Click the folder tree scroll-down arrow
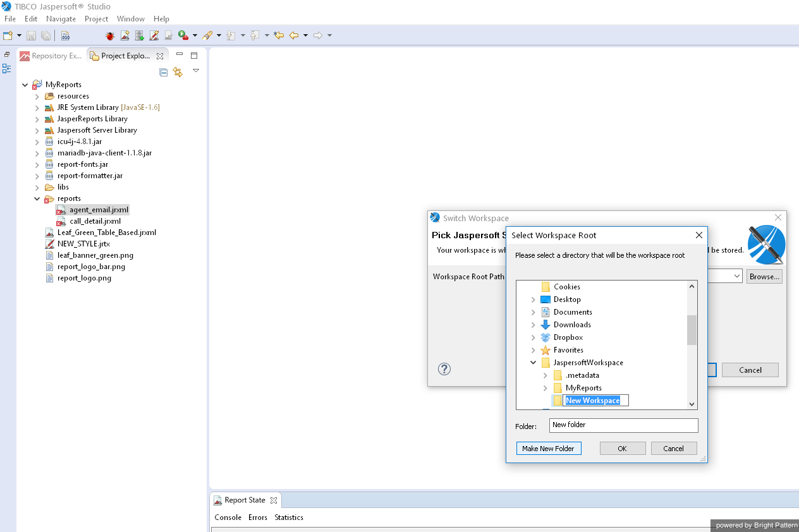 pos(692,404)
